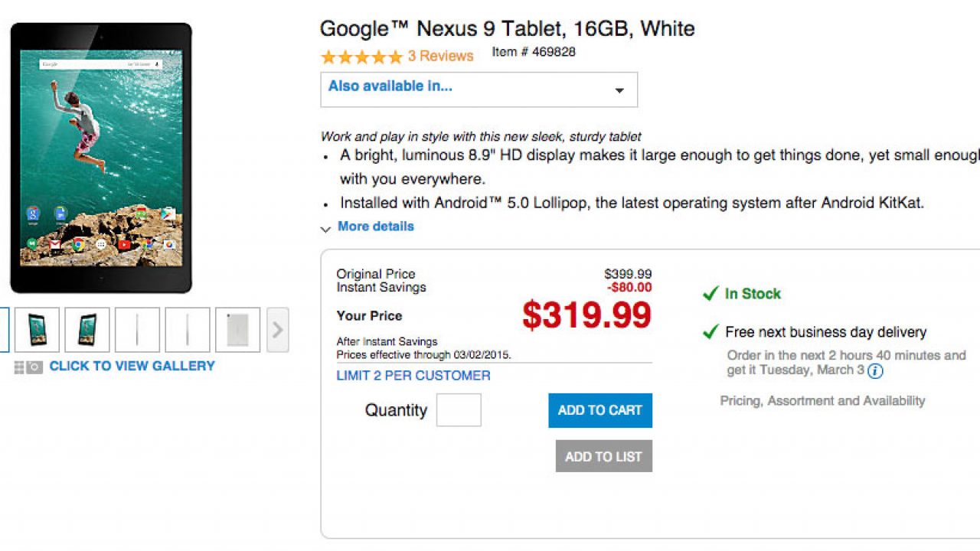The image size is (980, 551).
Task: Click the camera icon beside gallery link
Action: point(34,367)
